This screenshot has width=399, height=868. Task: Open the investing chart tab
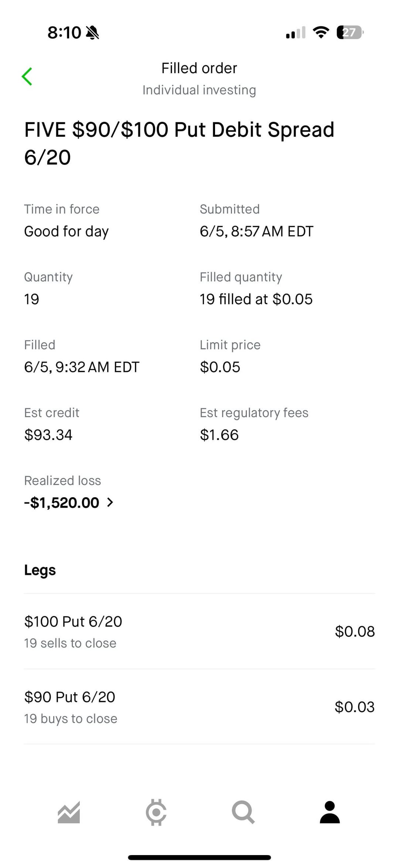(69, 813)
